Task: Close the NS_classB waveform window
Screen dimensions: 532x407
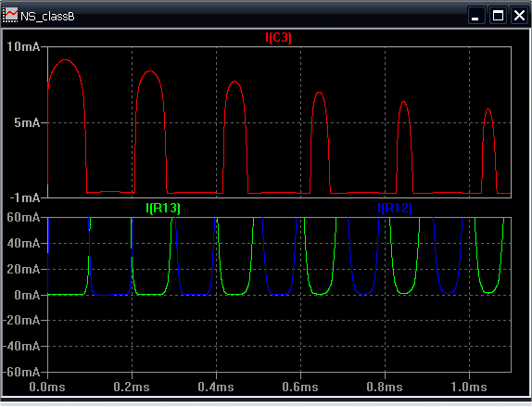Action: point(519,16)
